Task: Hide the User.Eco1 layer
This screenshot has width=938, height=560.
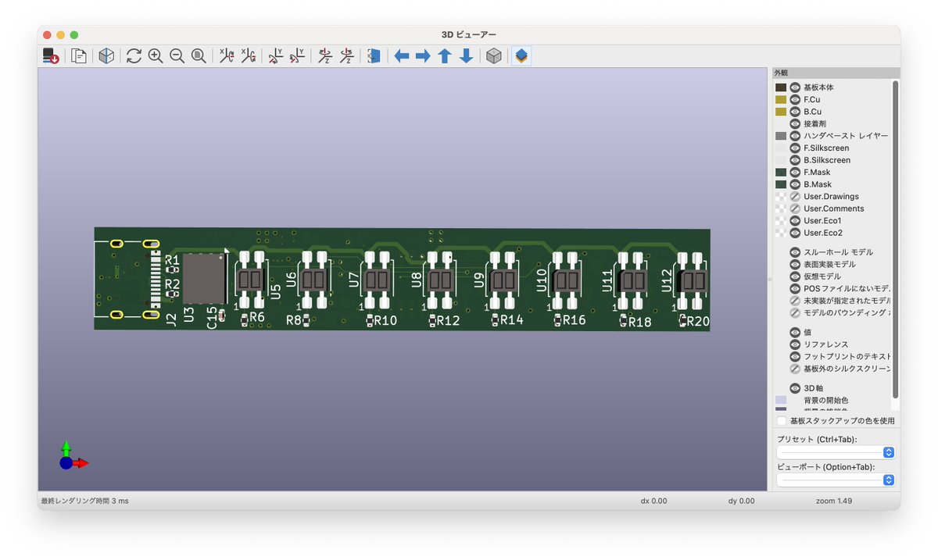Action: (x=795, y=220)
